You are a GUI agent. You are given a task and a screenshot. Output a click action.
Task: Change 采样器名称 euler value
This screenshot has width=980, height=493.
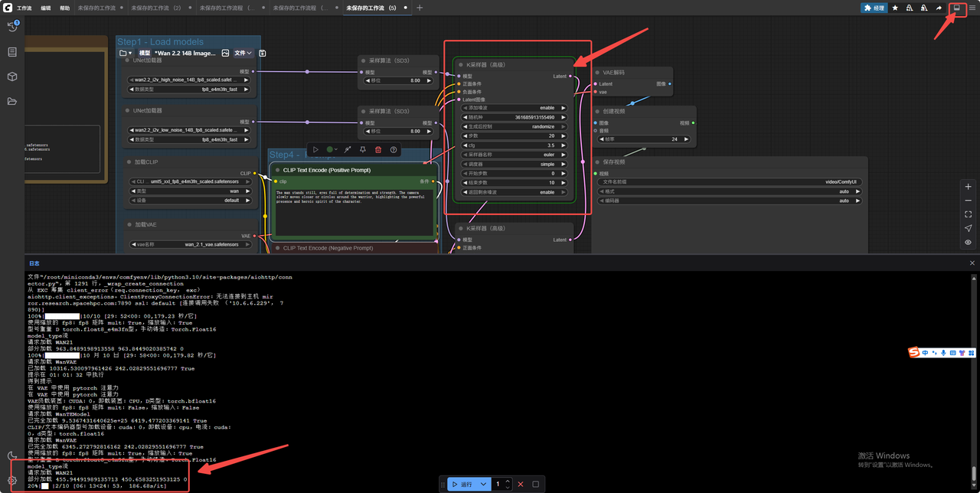click(514, 155)
